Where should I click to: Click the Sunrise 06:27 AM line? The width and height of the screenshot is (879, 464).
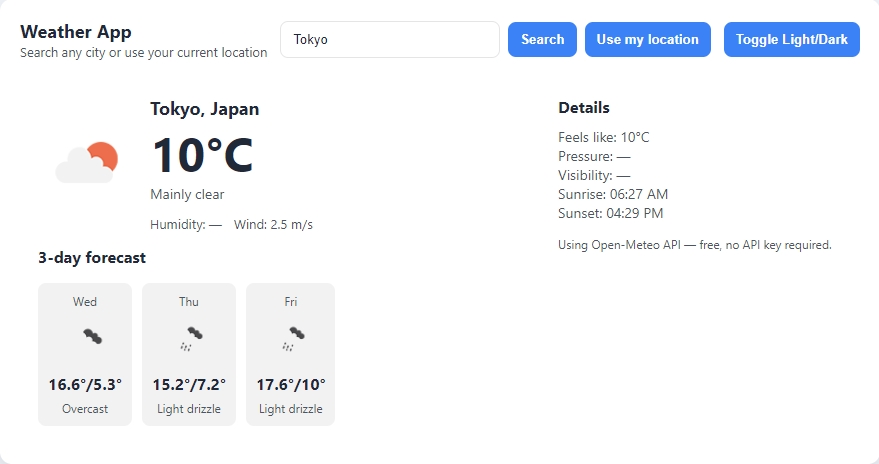[612, 194]
